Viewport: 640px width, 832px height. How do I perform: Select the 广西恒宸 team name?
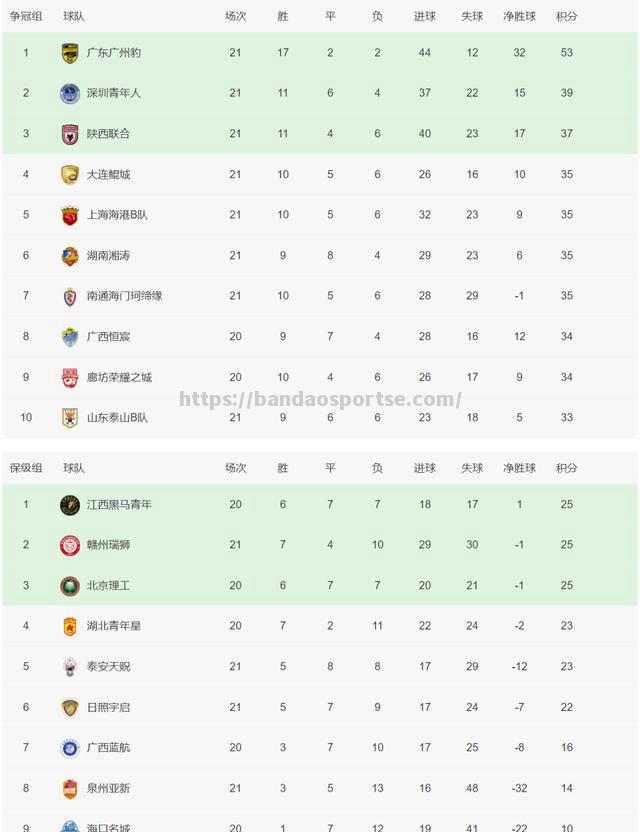click(108, 336)
